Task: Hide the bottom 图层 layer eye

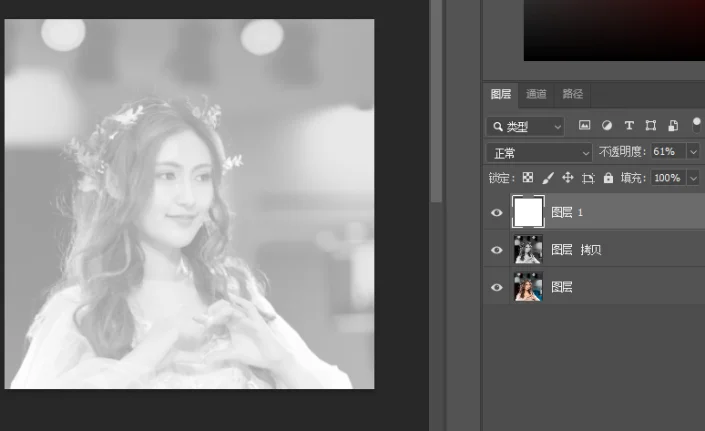Action: [496, 287]
